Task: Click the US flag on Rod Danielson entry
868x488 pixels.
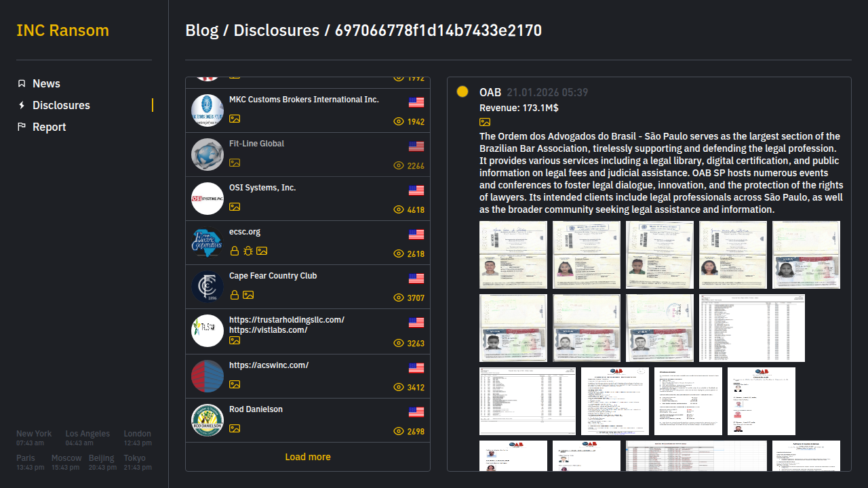Action: click(x=416, y=412)
